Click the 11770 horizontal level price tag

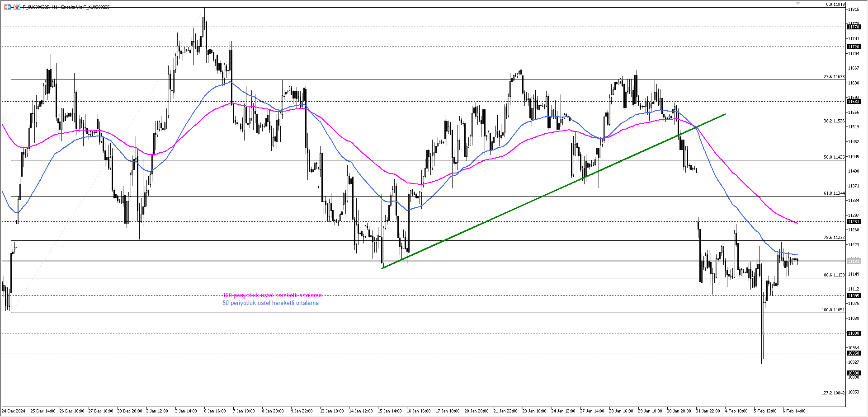pyautogui.click(x=854, y=27)
